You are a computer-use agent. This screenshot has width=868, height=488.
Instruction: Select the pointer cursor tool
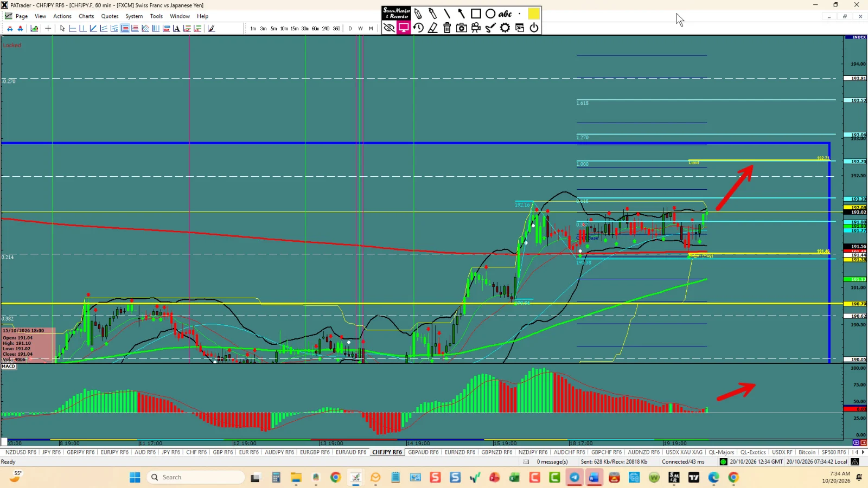click(62, 29)
